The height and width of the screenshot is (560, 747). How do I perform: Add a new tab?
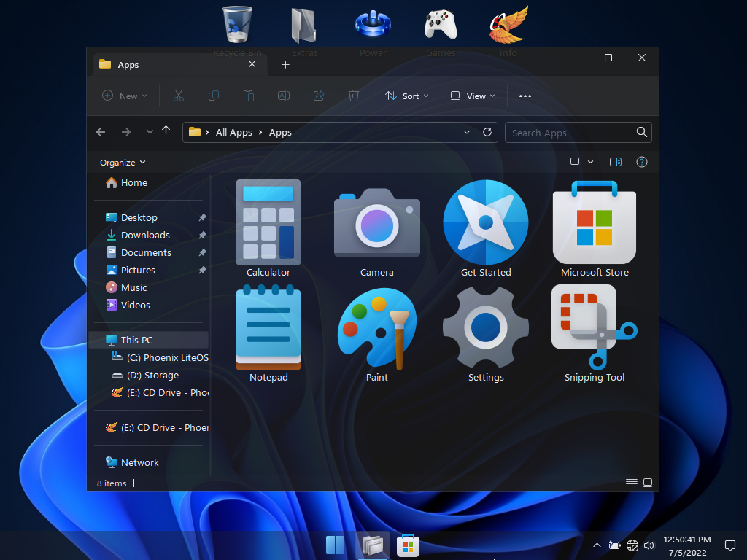pos(285,65)
